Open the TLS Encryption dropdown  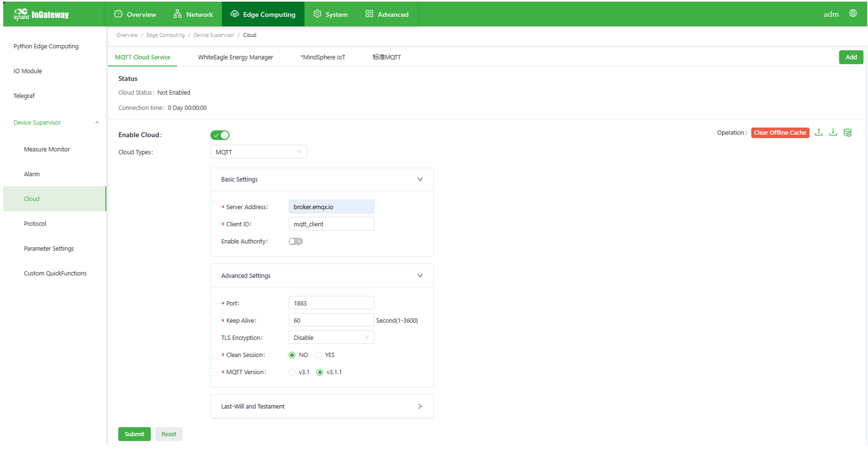(331, 338)
